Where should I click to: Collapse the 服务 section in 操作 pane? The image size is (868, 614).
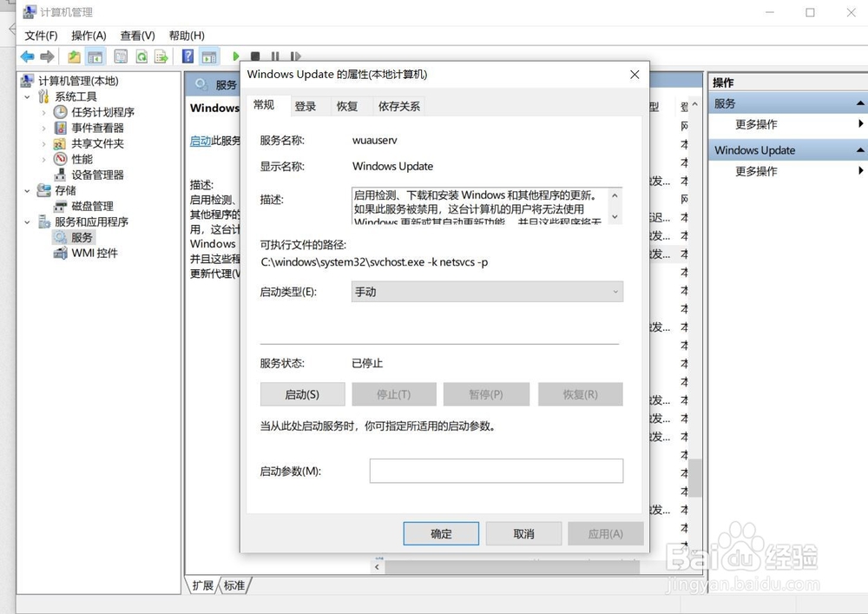(x=859, y=103)
